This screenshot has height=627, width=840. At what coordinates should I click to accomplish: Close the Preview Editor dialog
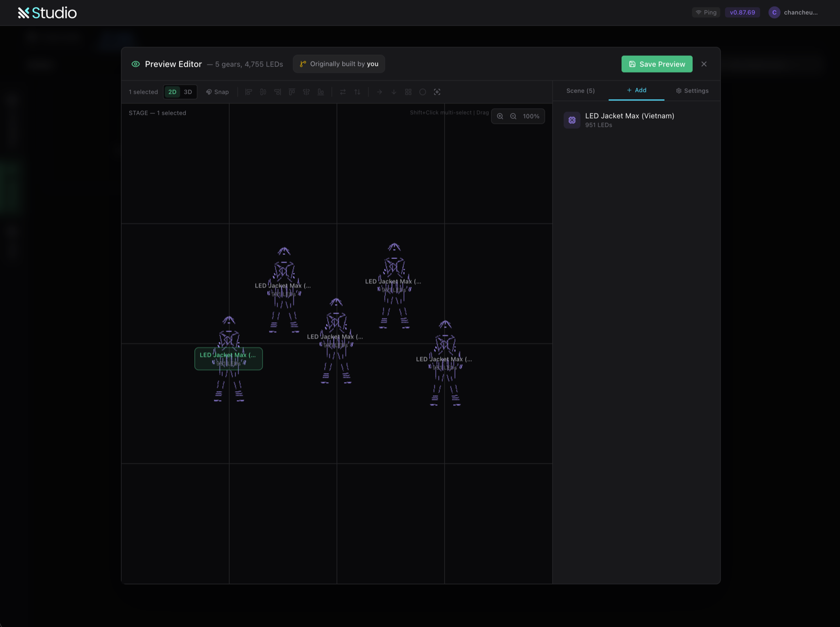704,64
